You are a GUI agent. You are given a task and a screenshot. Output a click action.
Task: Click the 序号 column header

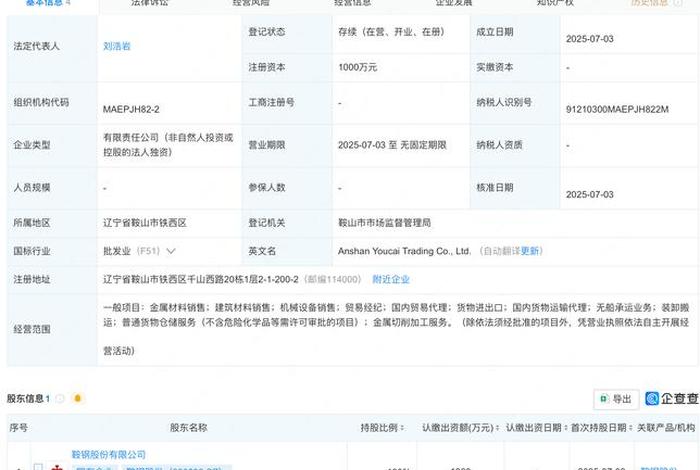click(x=18, y=428)
